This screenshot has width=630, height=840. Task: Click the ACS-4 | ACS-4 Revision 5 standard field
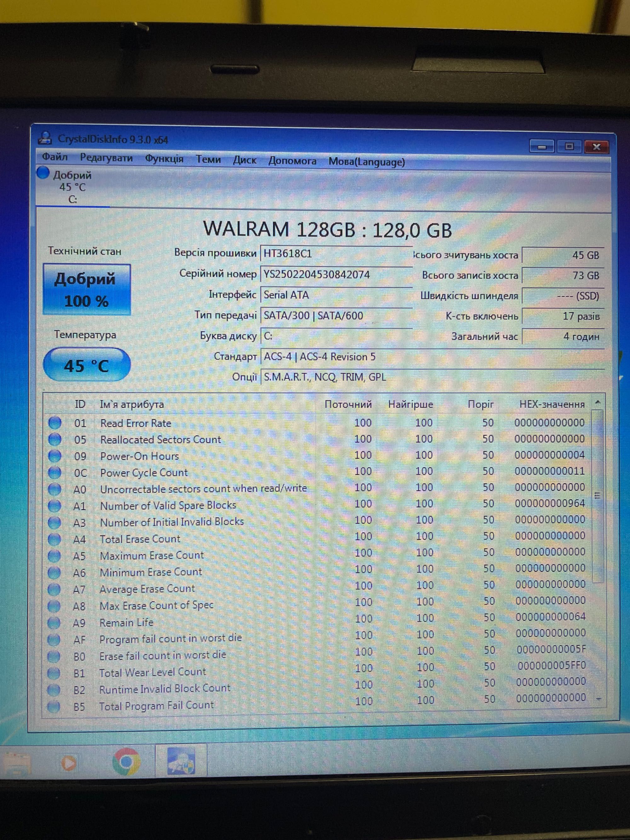point(432,357)
